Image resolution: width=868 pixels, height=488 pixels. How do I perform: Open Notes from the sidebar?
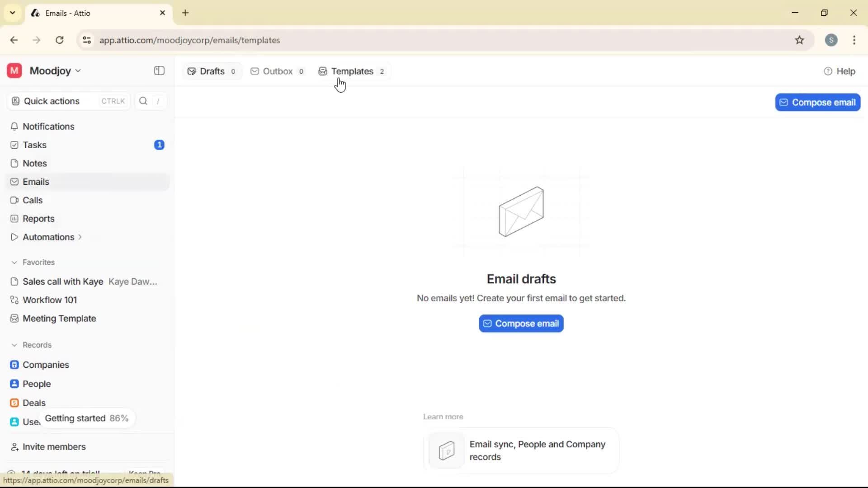(x=34, y=163)
